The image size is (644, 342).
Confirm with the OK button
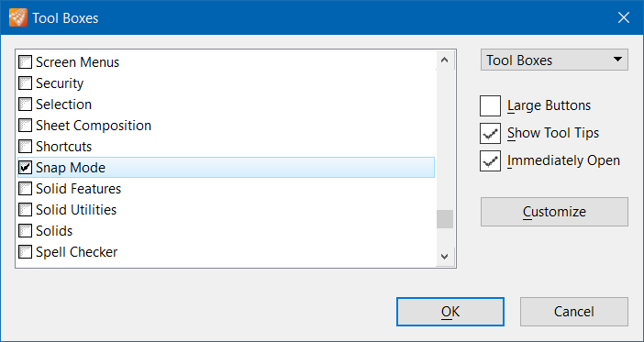450,312
